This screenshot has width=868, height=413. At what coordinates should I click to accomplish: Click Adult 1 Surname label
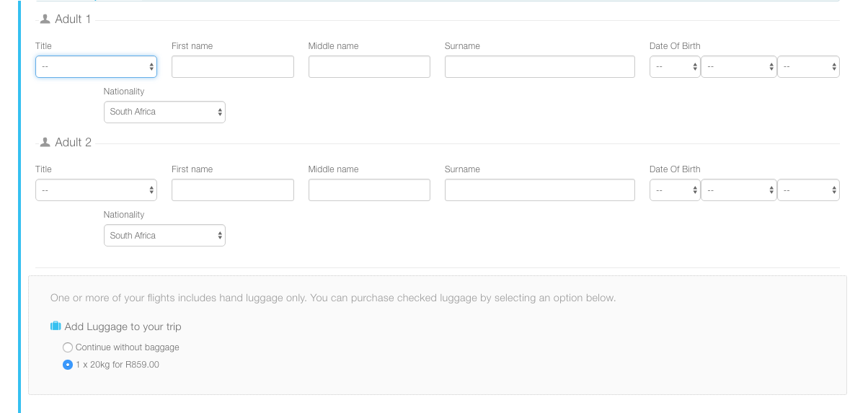coord(462,46)
